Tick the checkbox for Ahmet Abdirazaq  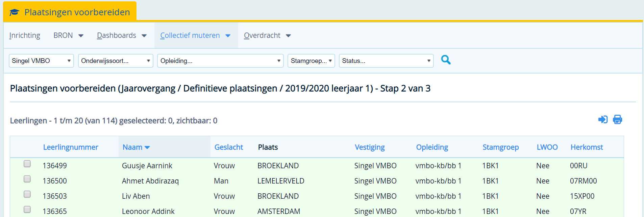[x=27, y=179]
